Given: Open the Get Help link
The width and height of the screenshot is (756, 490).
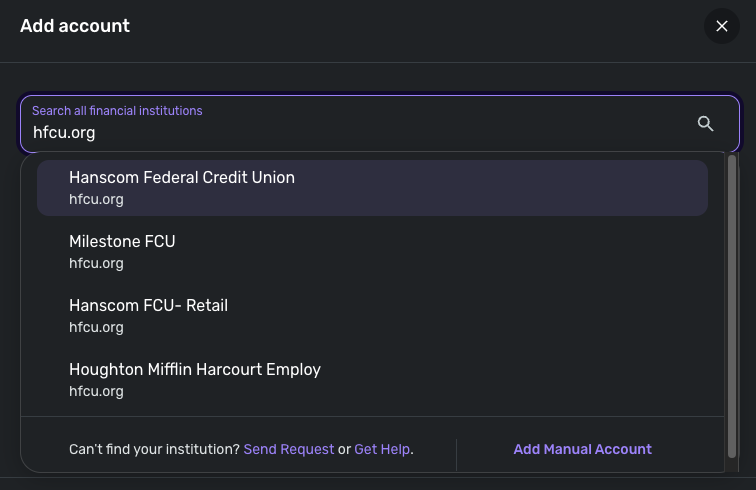Looking at the screenshot, I should 382,449.
